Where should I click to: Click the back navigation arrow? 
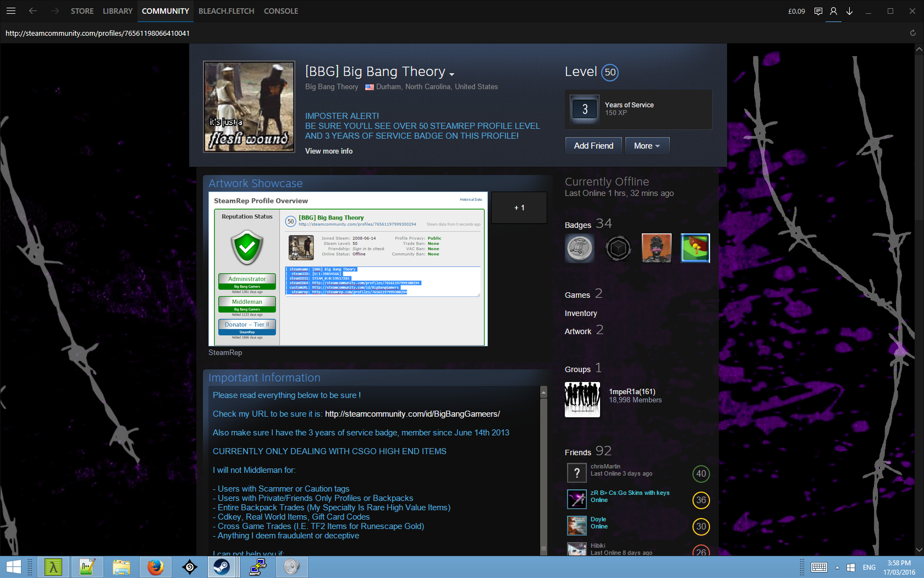click(33, 11)
